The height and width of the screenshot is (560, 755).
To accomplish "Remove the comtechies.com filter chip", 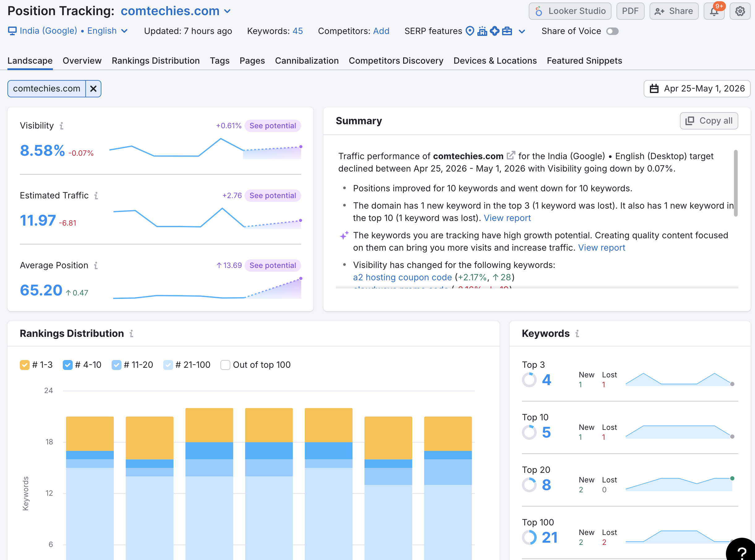I will (93, 89).
